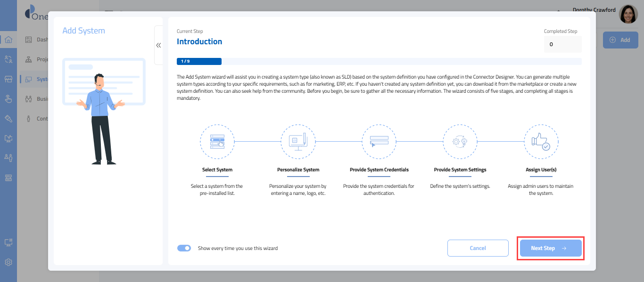Screen dimensions: 644x282
Task: Click the Provide System Settings gear icon
Action: pyautogui.click(x=460, y=141)
